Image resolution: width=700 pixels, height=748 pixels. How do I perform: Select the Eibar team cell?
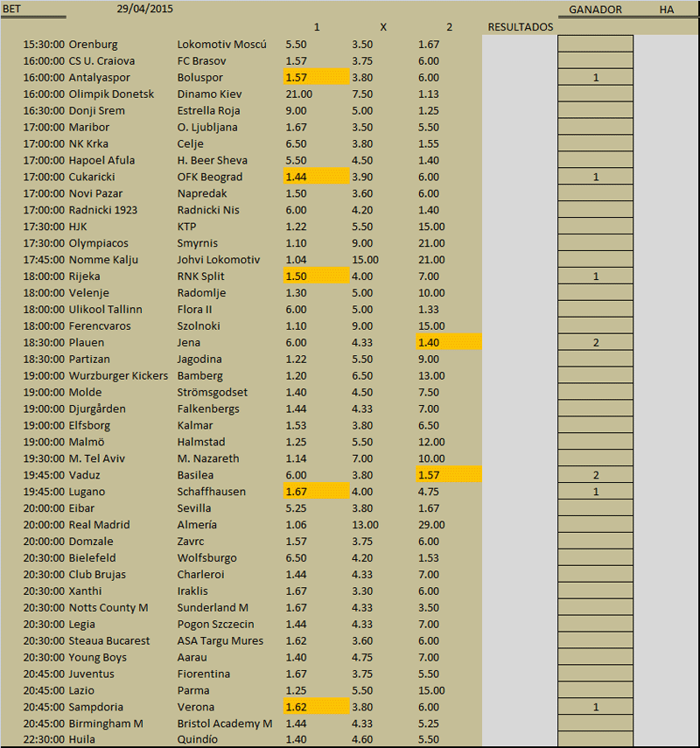pos(81,508)
